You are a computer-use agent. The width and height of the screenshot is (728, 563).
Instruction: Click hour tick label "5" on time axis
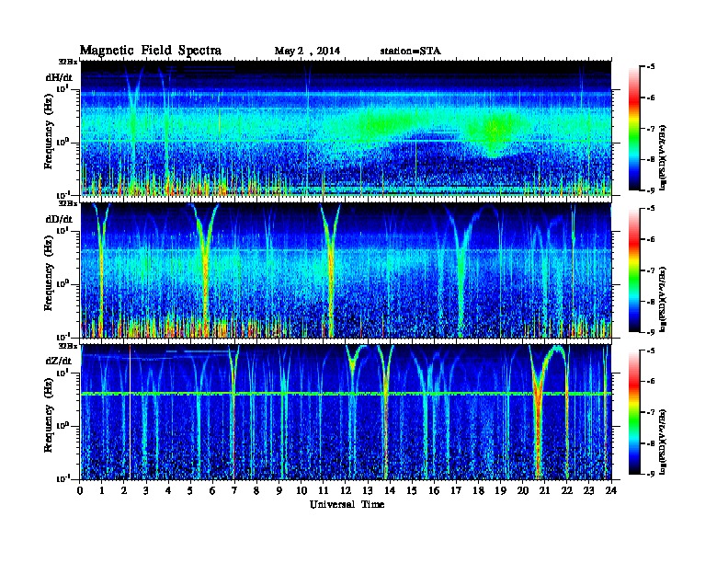(190, 491)
